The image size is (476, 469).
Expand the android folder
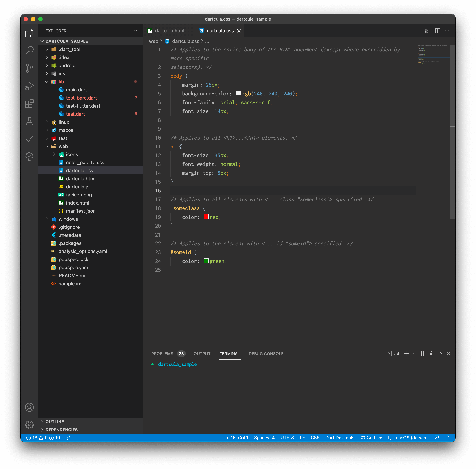coord(67,66)
